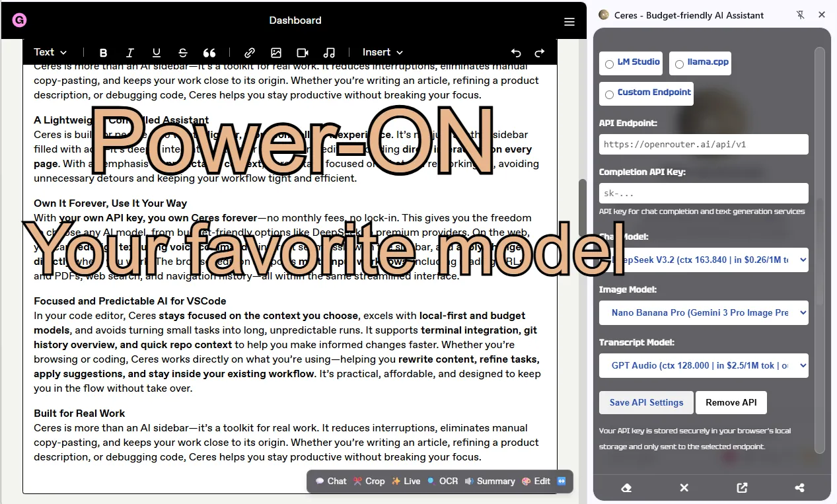The width and height of the screenshot is (837, 504).
Task: Open the Insert menu in the editor
Action: [382, 52]
